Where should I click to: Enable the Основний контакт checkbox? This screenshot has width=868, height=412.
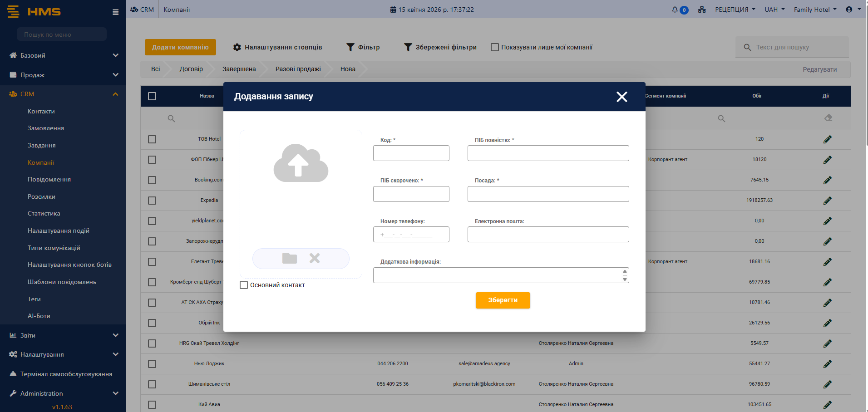244,285
